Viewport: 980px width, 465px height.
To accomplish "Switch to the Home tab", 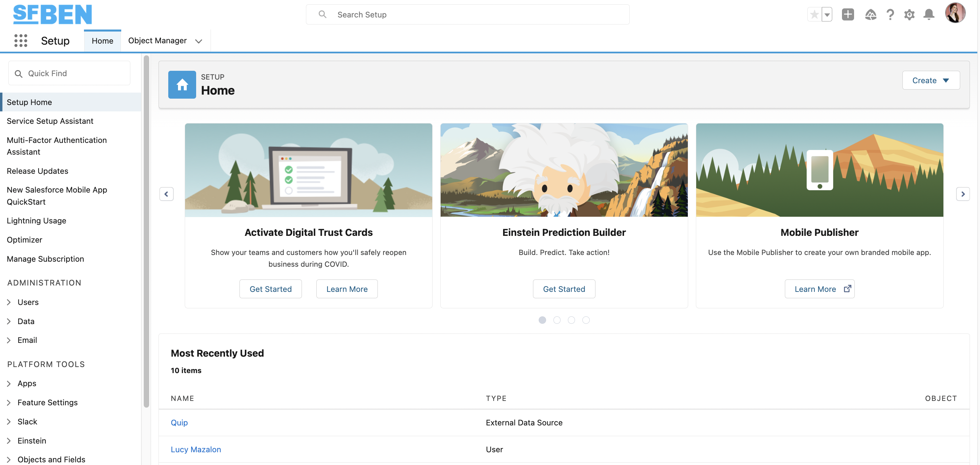I will click(x=102, y=41).
